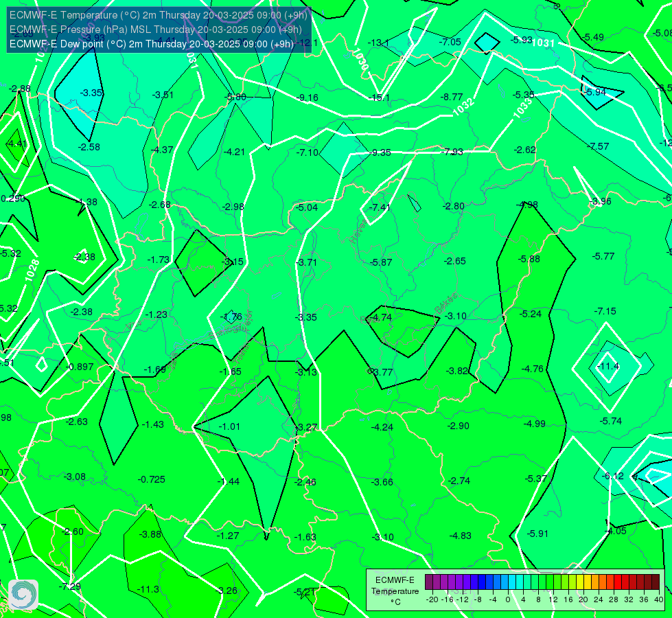672x618 pixels.
Task: Click the -4.83 dew point value
Action: point(461,536)
